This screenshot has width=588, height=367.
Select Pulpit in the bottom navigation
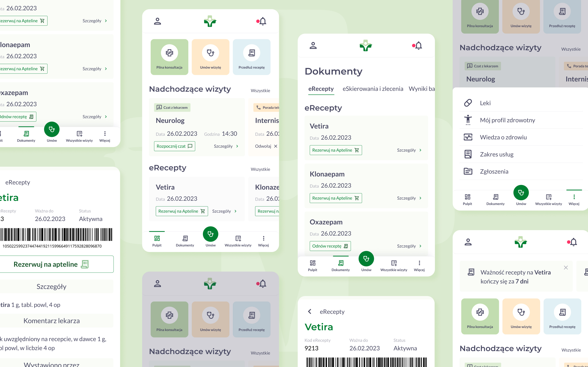pos(157,240)
